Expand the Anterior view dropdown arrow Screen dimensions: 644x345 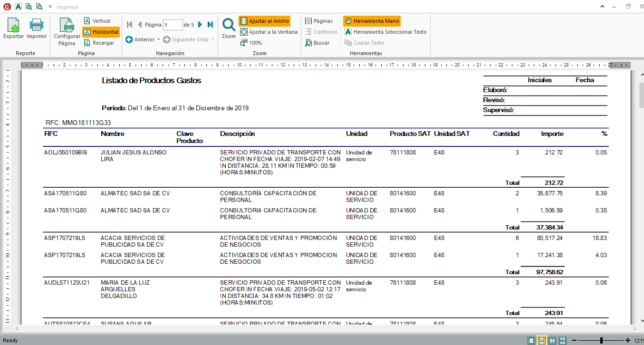[x=159, y=39]
